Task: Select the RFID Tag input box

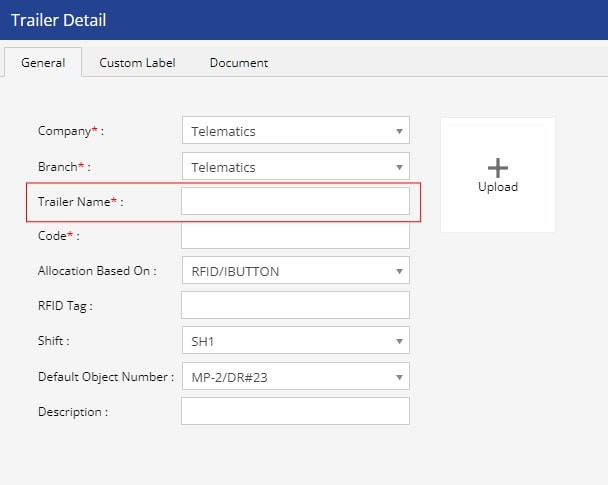Action: [x=295, y=305]
